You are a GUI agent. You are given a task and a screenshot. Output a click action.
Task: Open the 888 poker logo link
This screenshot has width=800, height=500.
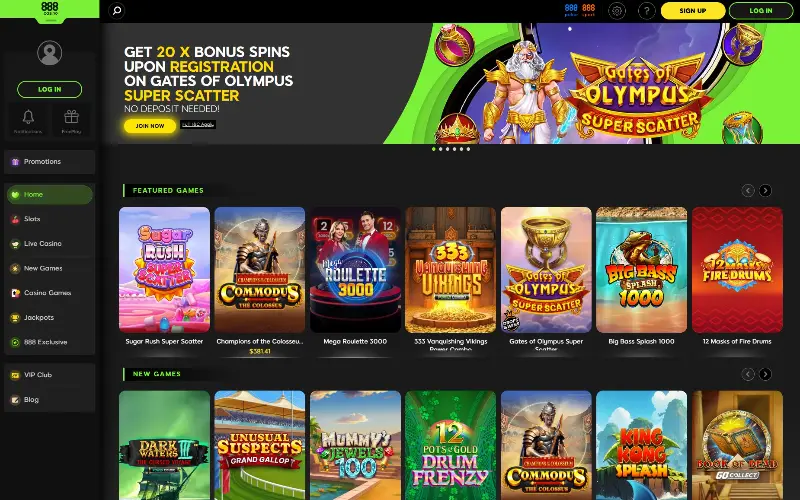[x=571, y=10]
